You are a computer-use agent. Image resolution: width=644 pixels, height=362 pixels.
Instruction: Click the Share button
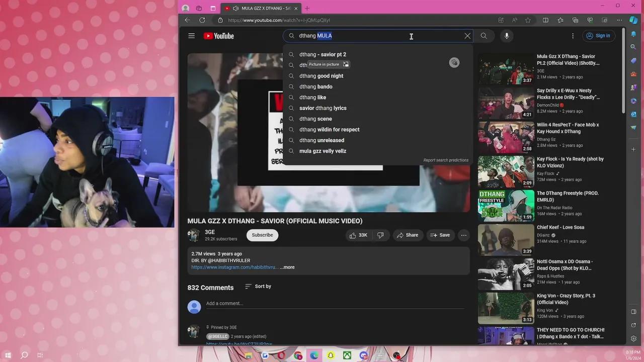(x=408, y=235)
